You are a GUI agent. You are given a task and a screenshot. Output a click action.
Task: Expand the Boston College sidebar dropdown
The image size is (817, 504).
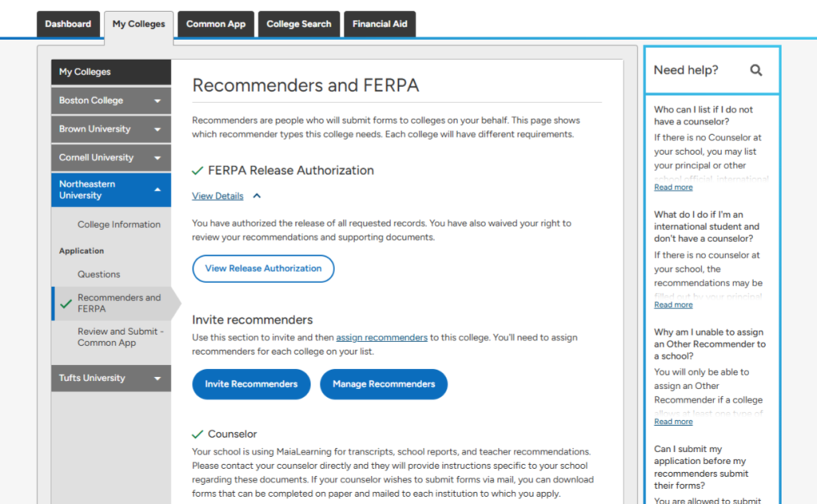(157, 101)
